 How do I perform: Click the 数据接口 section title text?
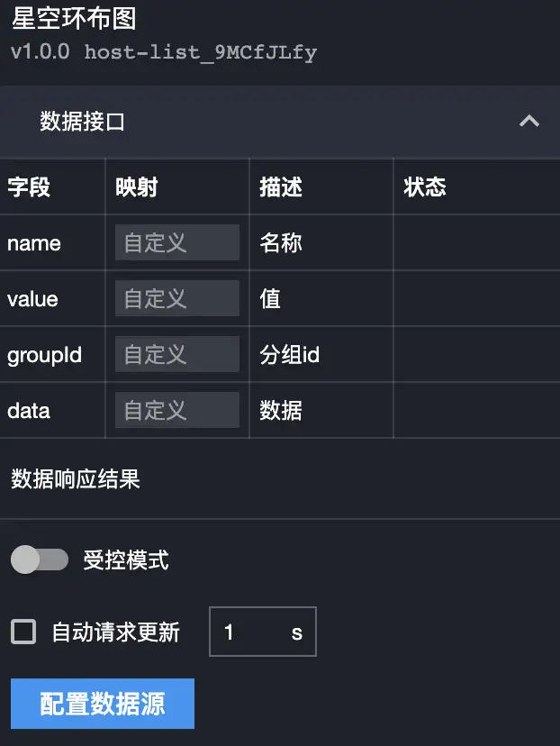(x=82, y=122)
